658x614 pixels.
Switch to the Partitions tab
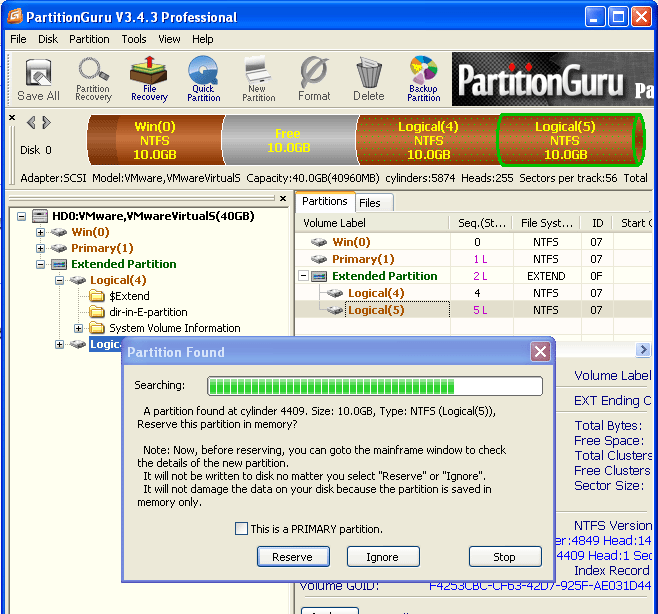(x=325, y=201)
